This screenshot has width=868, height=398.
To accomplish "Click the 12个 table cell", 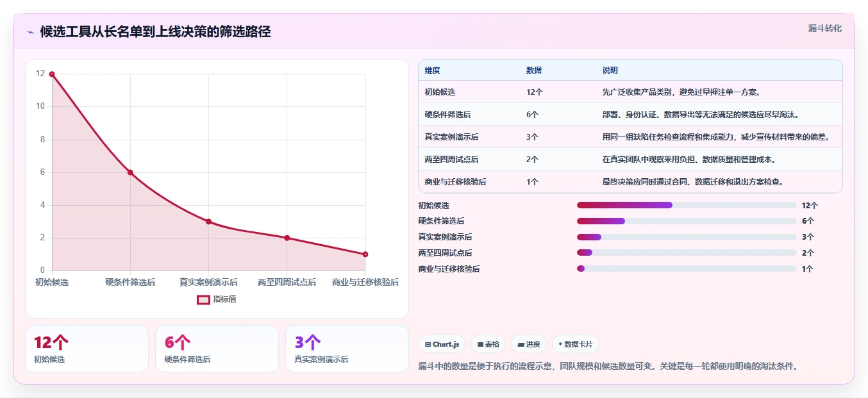I will (x=535, y=92).
